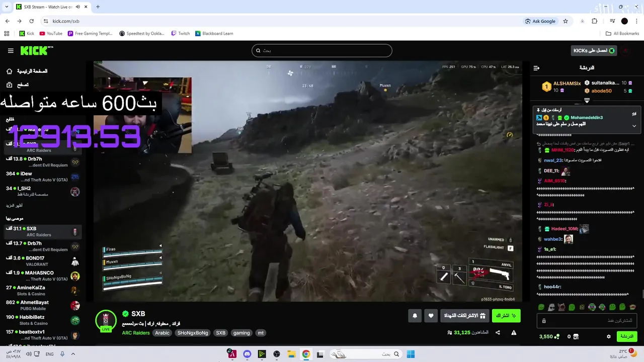The image size is (644, 362).
Task: Open AhmetBayat PUBG Mobile channel
Action: [x=43, y=305]
